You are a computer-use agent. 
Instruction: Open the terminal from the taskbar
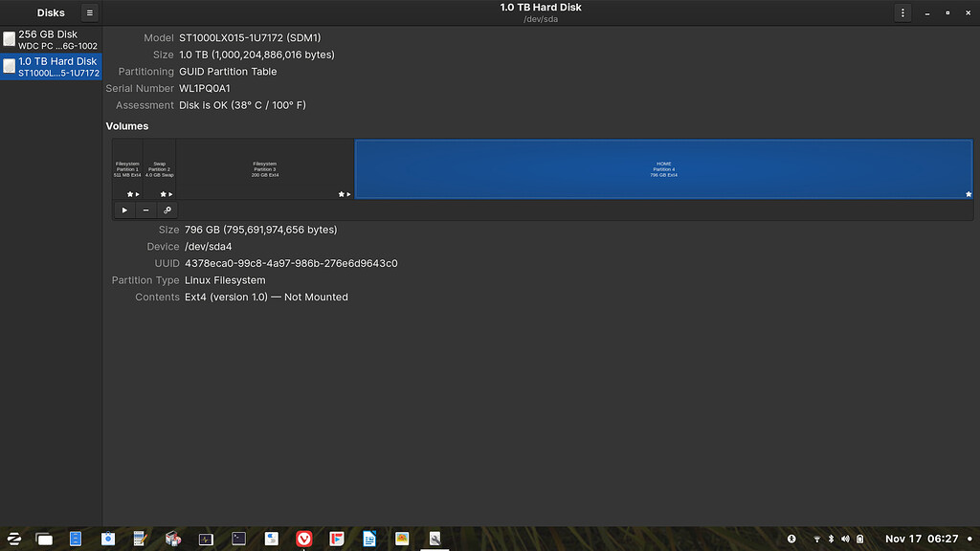[238, 539]
